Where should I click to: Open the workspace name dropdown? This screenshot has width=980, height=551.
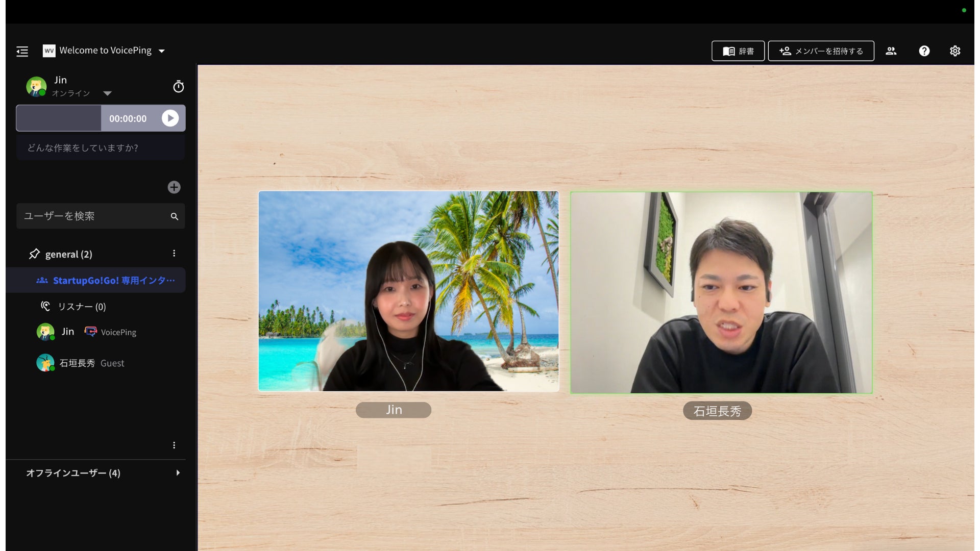[x=161, y=51]
